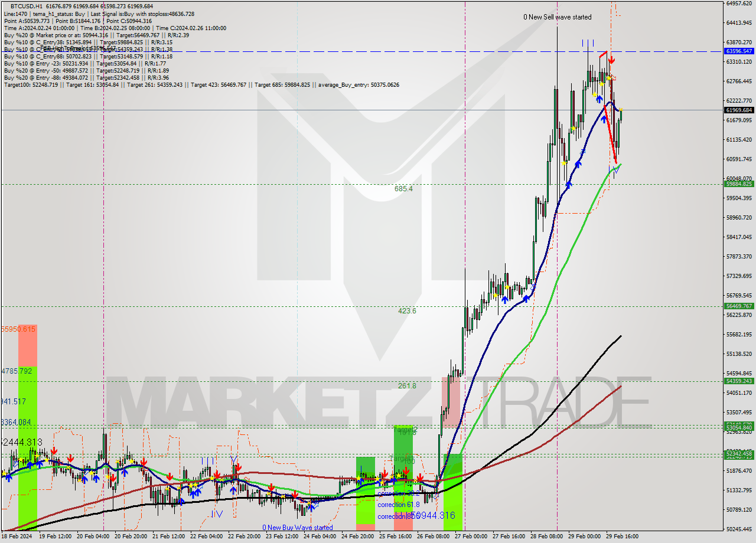Click the 52444.313 label on left edge
Viewport: 756px width, 543px height.
point(21,442)
